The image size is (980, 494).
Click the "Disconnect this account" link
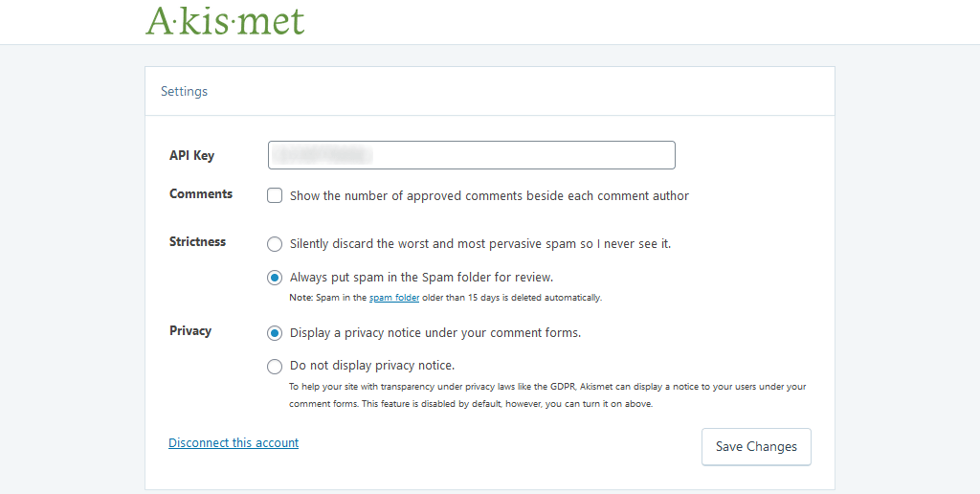(234, 443)
